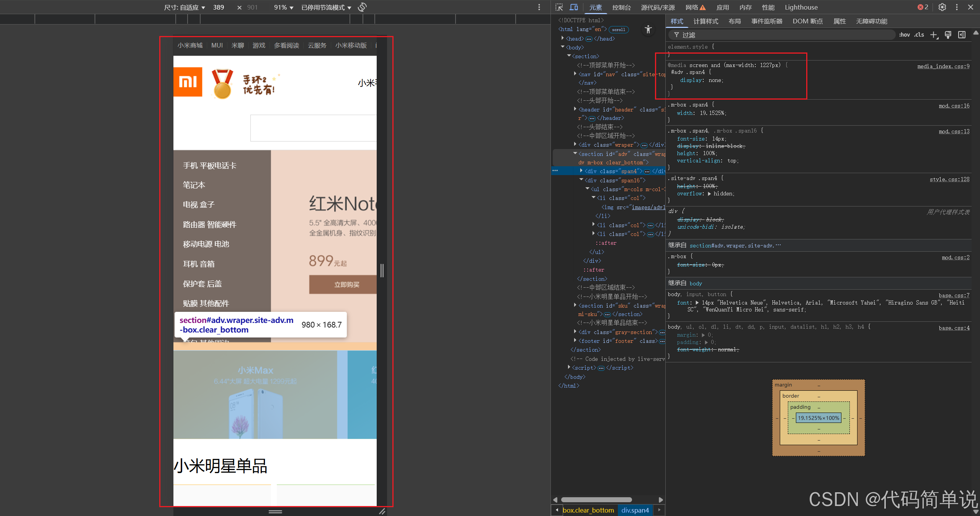Toggle computed styles sidebar pane icon
Screen dimensions: 980x516
pos(962,35)
